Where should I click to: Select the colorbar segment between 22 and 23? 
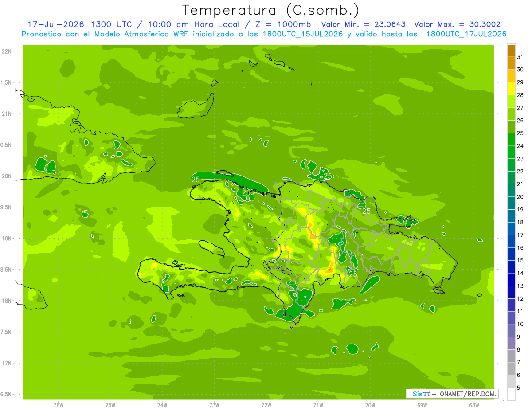511,165
